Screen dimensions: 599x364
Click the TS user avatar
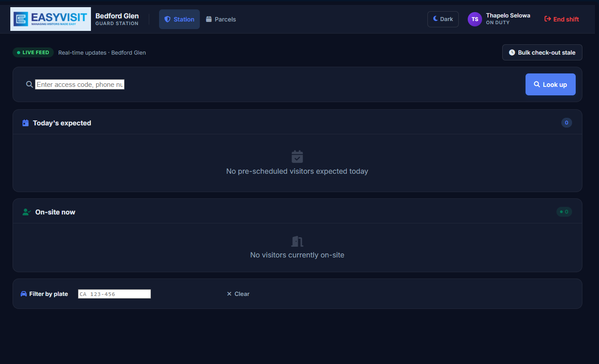point(475,19)
